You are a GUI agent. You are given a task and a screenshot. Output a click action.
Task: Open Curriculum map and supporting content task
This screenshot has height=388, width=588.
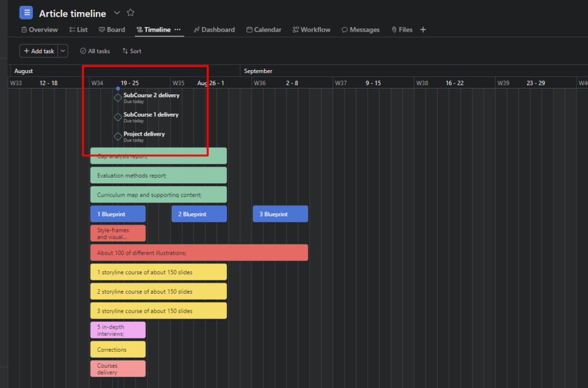coord(158,195)
